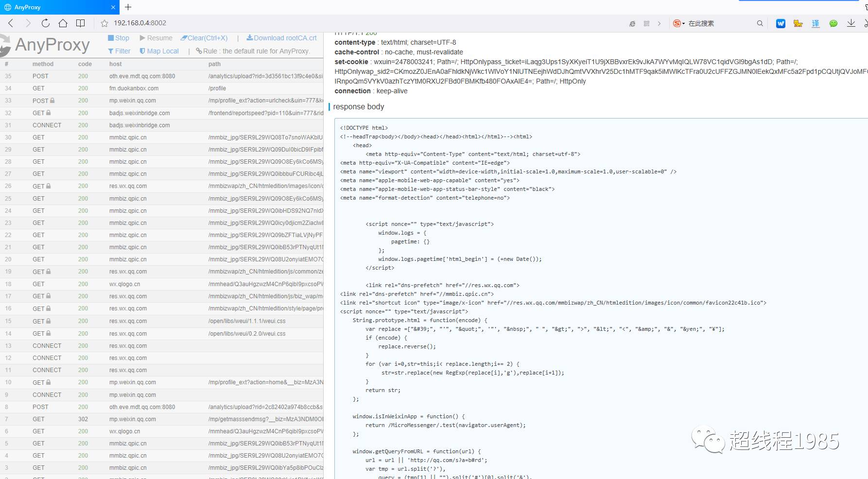Open reading mode with the book icon
The height and width of the screenshot is (479, 868).
tap(81, 23)
